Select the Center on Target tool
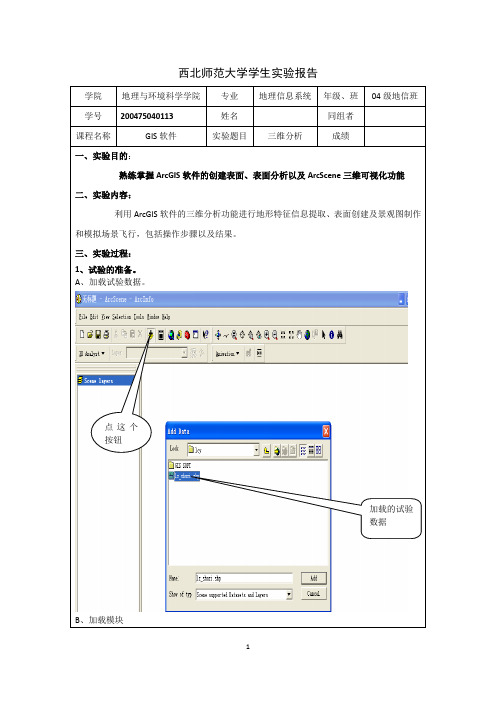The image size is (496, 702). pos(242,334)
